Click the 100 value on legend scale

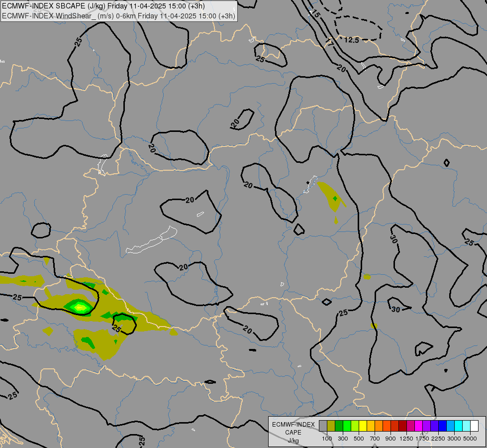click(327, 439)
